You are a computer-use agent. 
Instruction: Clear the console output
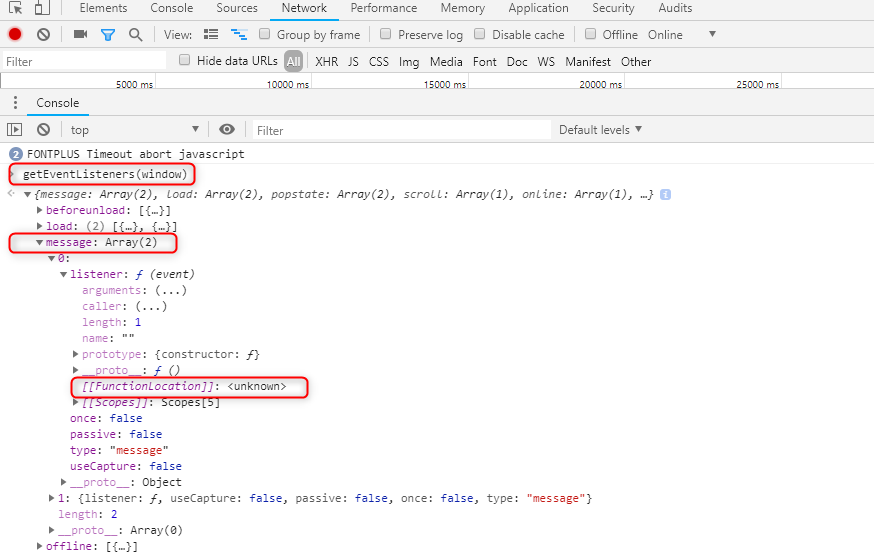pyautogui.click(x=43, y=130)
